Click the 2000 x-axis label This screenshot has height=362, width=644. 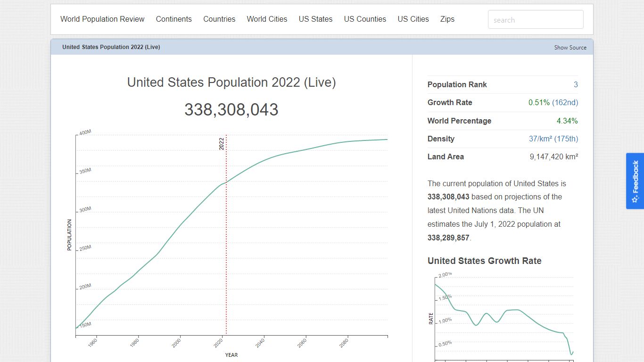coord(176,343)
